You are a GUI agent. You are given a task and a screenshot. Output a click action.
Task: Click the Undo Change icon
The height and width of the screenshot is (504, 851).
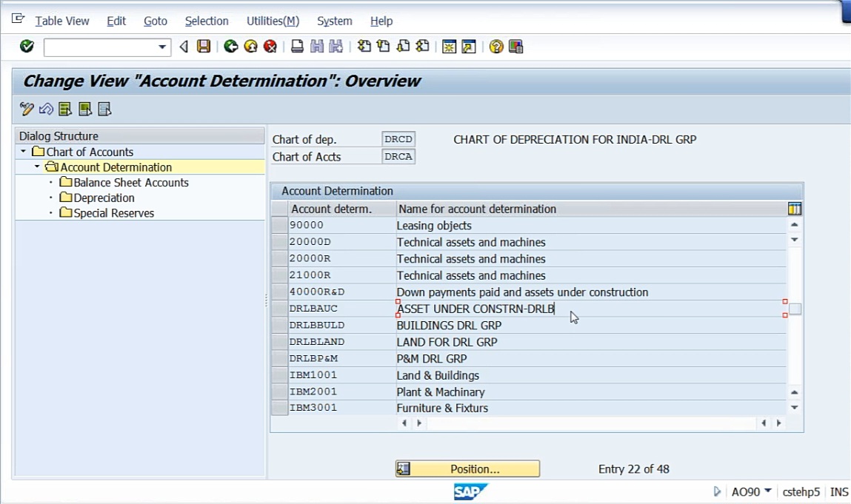tap(46, 109)
